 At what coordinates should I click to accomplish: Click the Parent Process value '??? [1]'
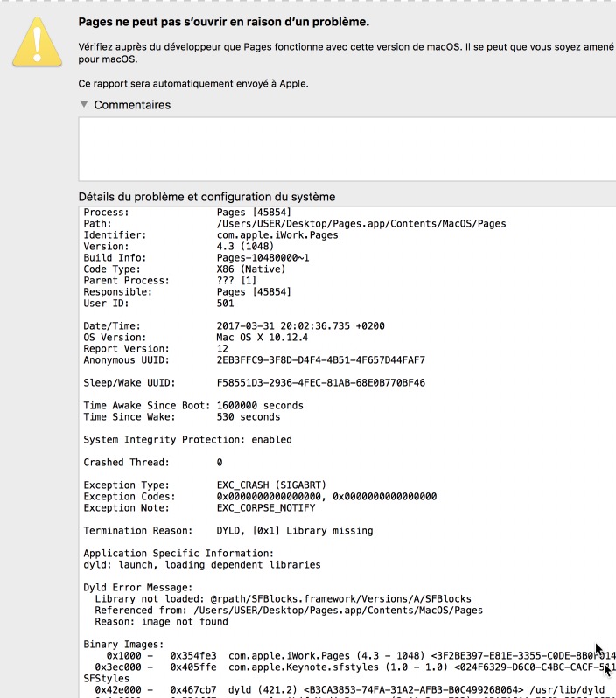pos(236,281)
